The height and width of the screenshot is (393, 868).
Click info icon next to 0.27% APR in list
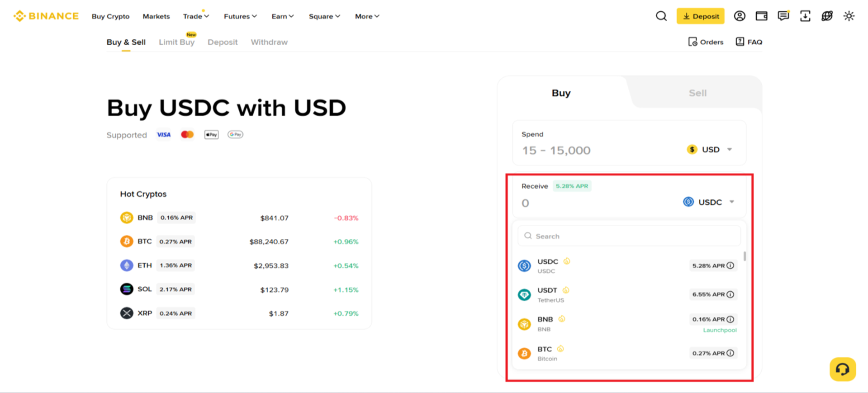(730, 353)
